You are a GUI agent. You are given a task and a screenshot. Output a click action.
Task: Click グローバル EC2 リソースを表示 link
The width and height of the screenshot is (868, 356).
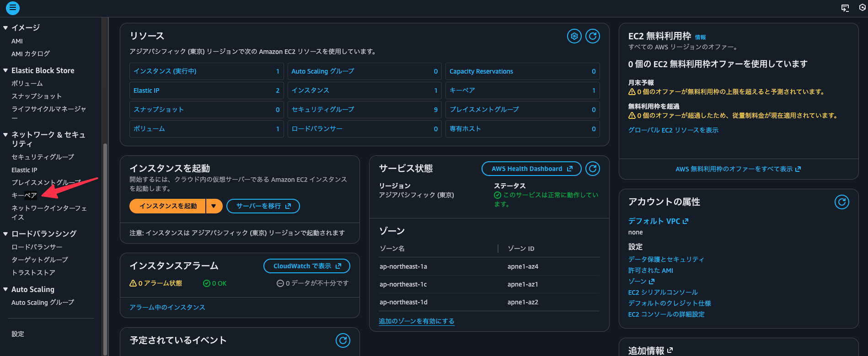(x=673, y=130)
